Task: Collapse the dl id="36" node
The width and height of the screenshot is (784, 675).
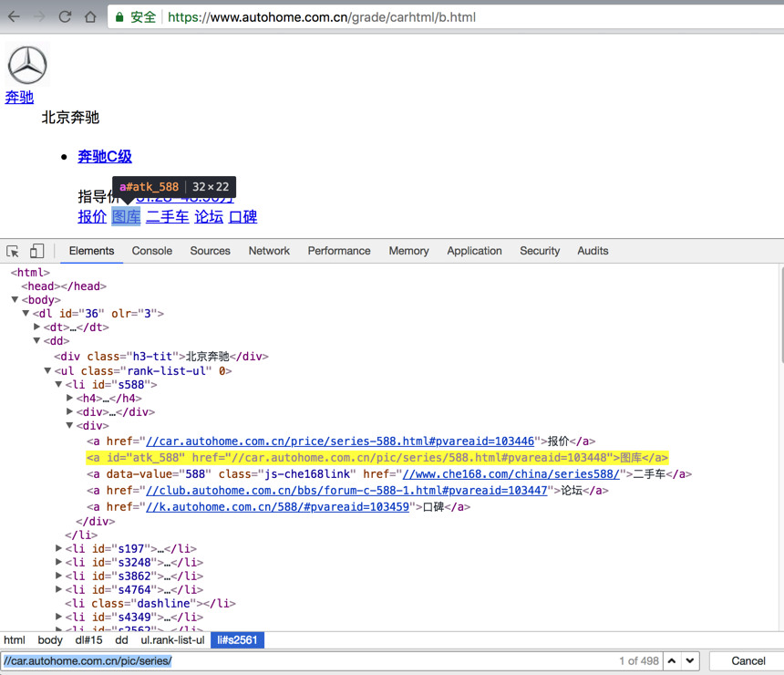Action: 26,313
